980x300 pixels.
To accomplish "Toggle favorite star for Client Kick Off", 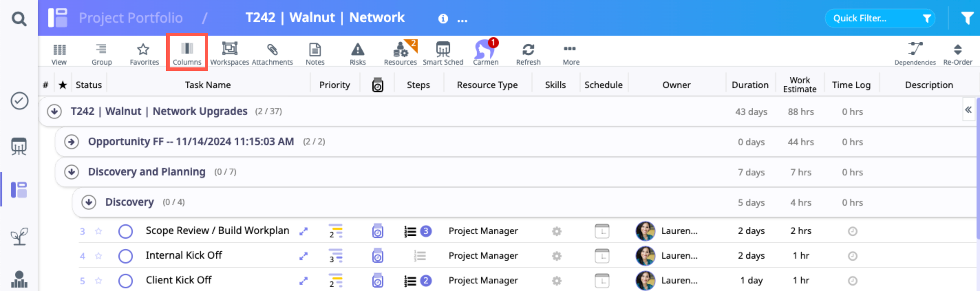I will (x=98, y=281).
